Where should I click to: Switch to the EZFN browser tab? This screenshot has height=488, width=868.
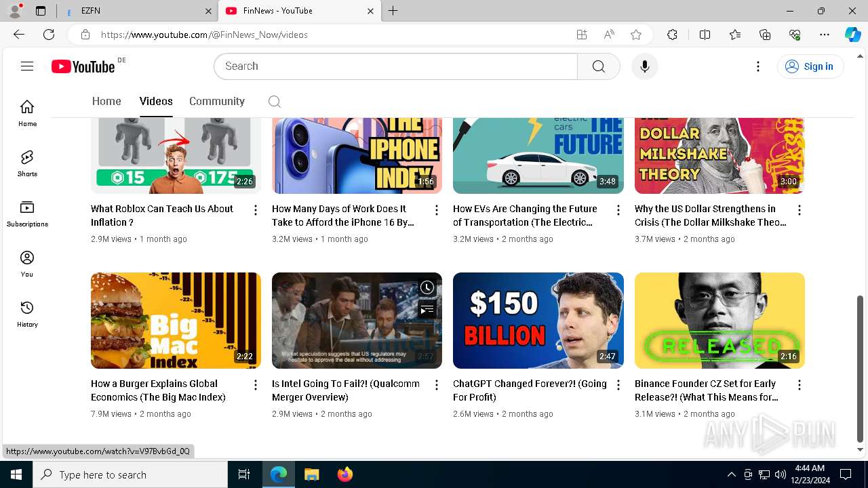[137, 11]
